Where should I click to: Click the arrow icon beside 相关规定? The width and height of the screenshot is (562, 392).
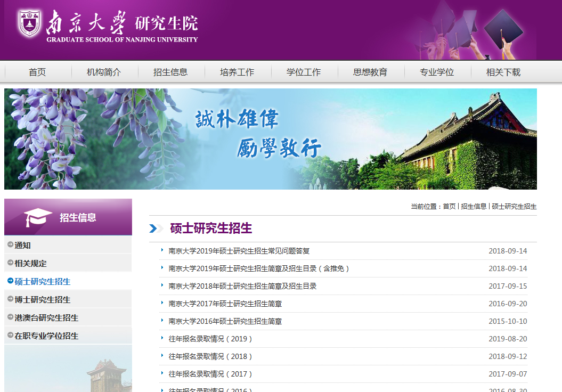click(10, 263)
